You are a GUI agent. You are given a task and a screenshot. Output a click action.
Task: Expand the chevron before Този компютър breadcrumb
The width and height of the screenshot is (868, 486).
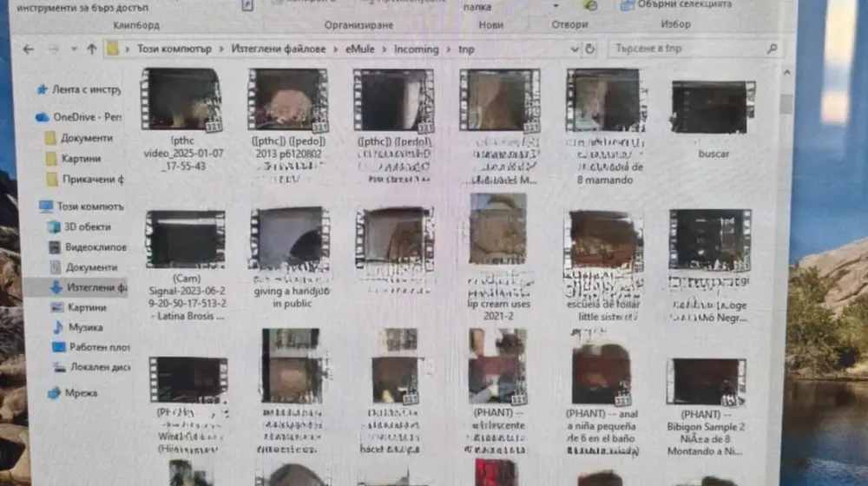coord(128,49)
